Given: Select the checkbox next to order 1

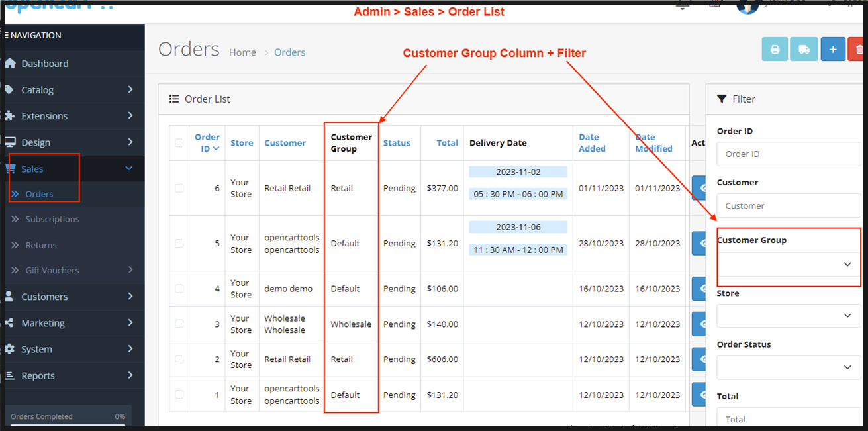Looking at the screenshot, I should tap(178, 394).
